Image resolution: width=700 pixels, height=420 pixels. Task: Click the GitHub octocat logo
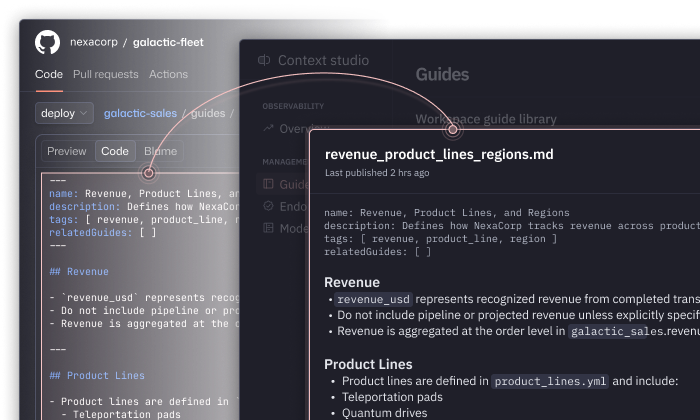(47, 42)
